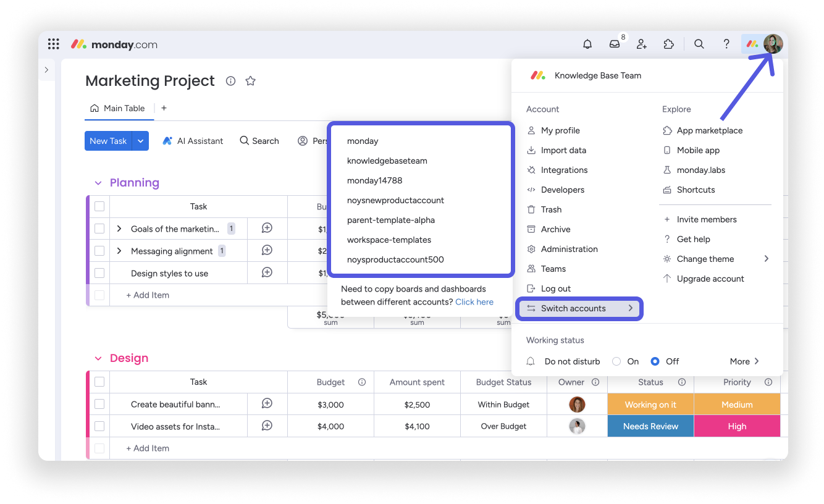
Task: Click owner avatar for Video assets row
Action: [577, 426]
